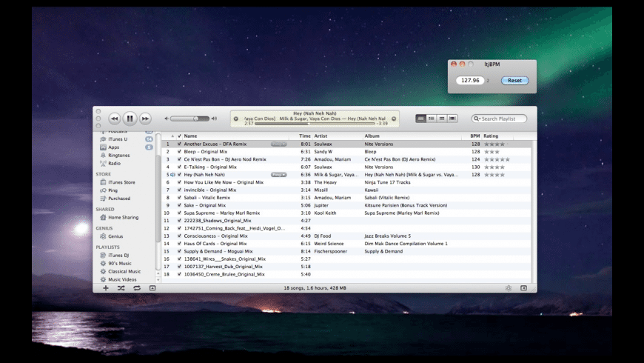Viewport: 644px width, 363px height.
Task: Open the Ping dropdown on Another Excuse row
Action: pyautogui.click(x=279, y=144)
